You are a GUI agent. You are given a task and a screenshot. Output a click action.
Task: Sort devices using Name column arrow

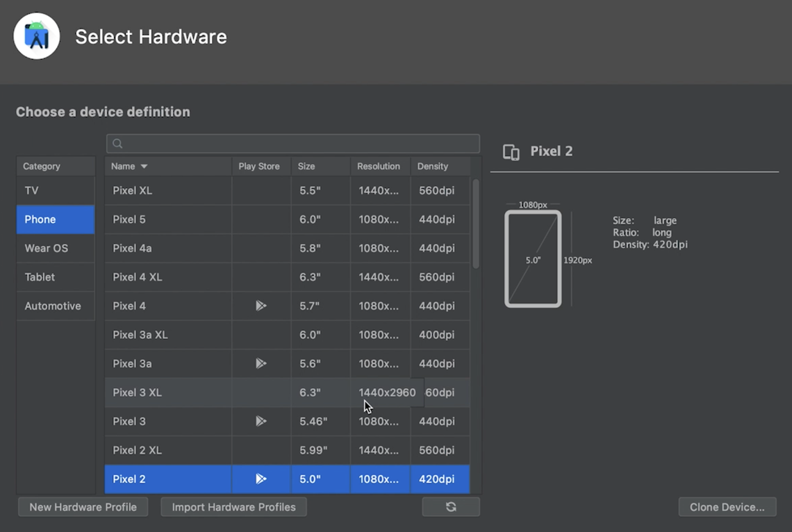click(x=144, y=166)
